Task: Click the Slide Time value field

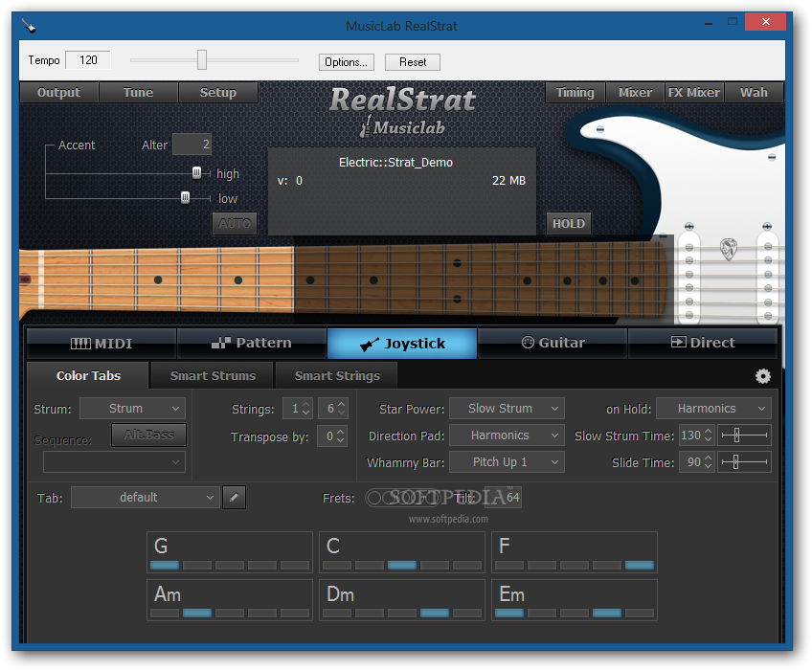Action: (x=696, y=462)
